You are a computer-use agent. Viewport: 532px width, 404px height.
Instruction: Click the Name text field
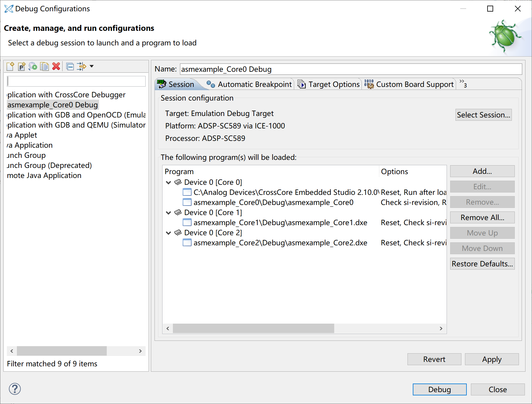pos(351,69)
